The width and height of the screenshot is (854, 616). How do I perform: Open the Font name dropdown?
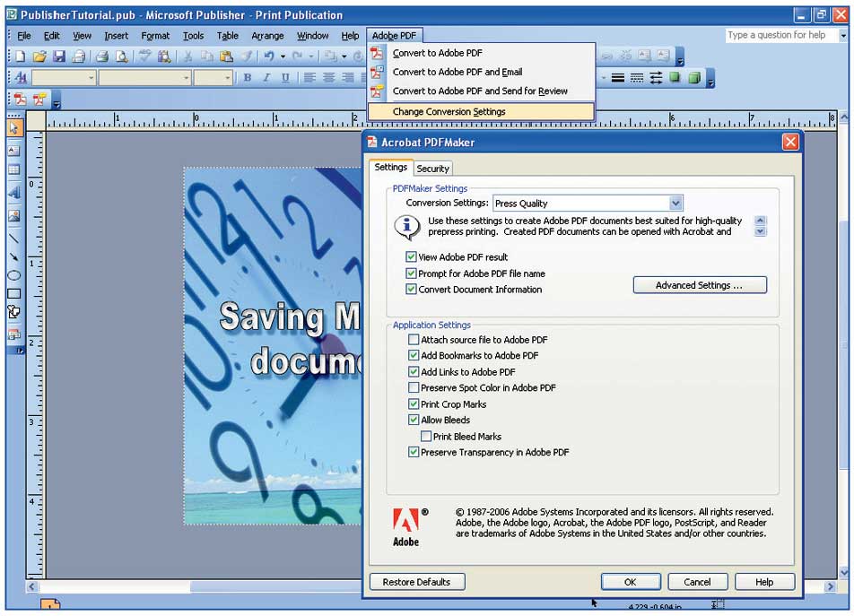pos(187,78)
